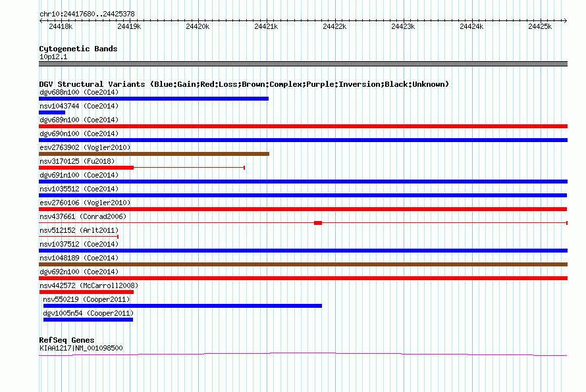Click the gray 10p12.1 cytogenetic band bar
This screenshot has height=392, width=586.
tap(303, 64)
